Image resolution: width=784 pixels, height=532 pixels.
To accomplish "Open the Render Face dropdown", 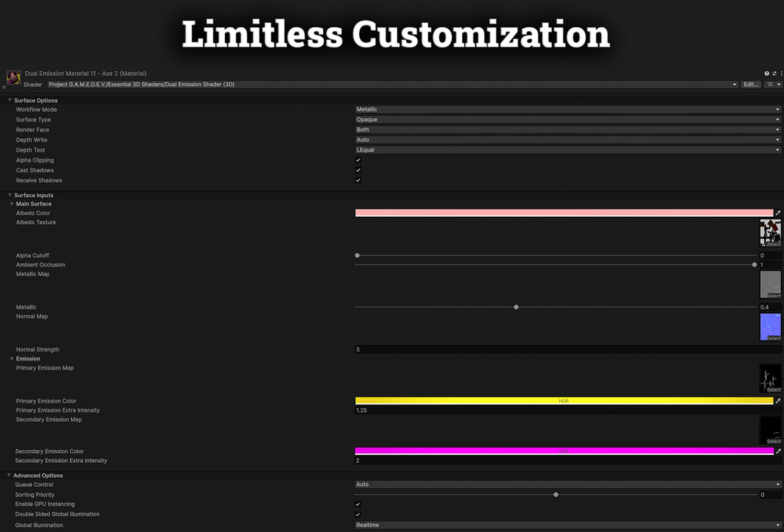I will [568, 130].
